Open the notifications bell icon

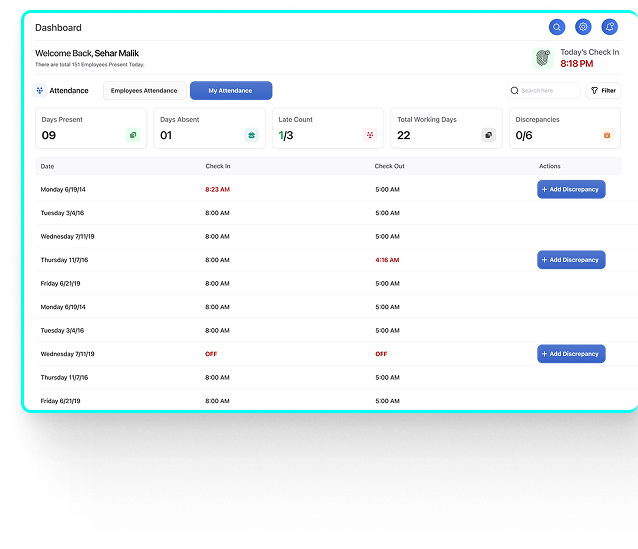click(609, 27)
